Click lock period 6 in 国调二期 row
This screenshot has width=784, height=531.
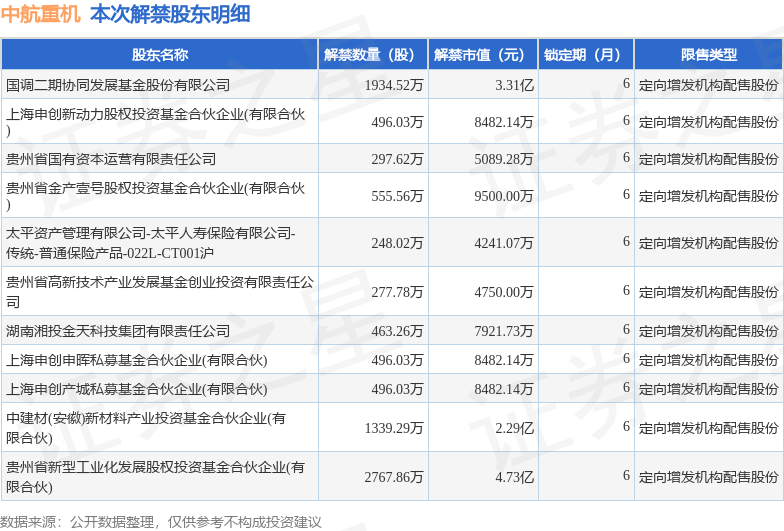click(x=626, y=84)
